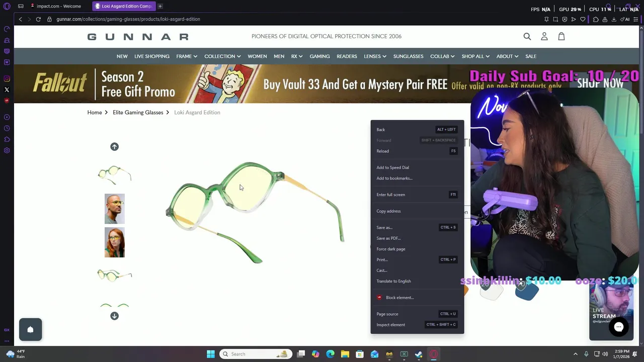Click the ad blocker shield icon in address bar
Viewport: 644px width, 362px height.
pos(565,19)
